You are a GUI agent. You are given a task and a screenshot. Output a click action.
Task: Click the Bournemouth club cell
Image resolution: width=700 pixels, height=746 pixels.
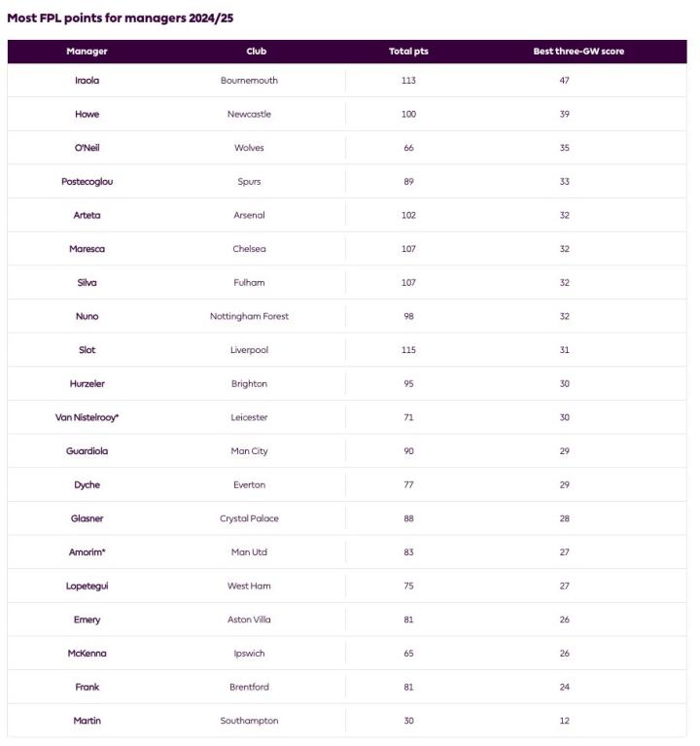[x=249, y=81]
